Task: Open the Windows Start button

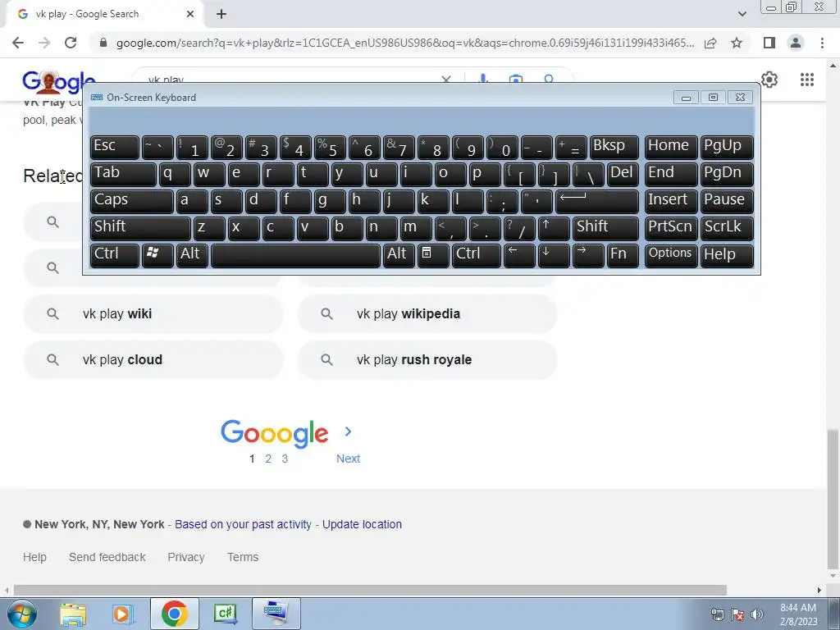Action: coord(21,614)
